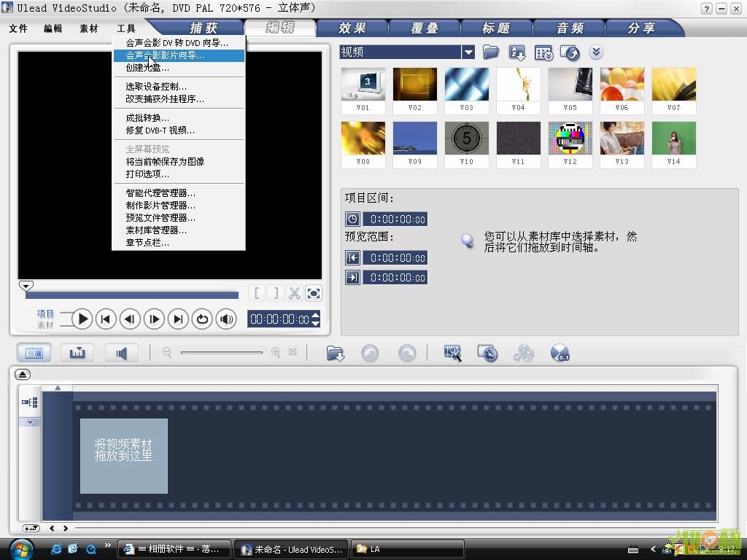Cut clip with the scissors icon
This screenshot has height=560, width=747.
pos(295,293)
